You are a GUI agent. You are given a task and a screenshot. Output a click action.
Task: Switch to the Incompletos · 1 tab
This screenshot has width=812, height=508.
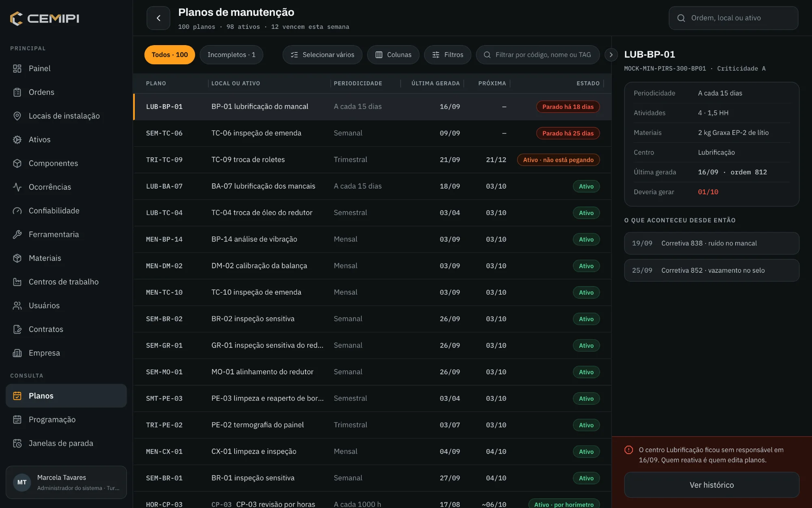(x=231, y=54)
